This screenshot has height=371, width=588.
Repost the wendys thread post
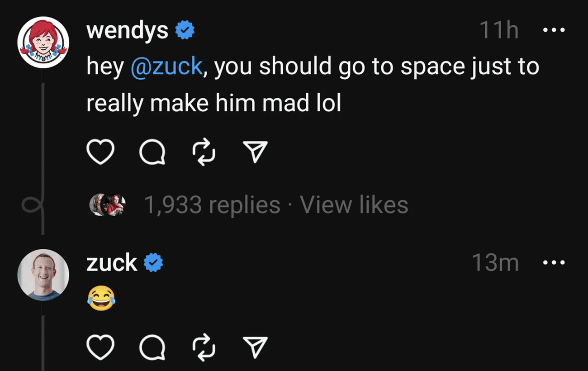click(x=204, y=152)
